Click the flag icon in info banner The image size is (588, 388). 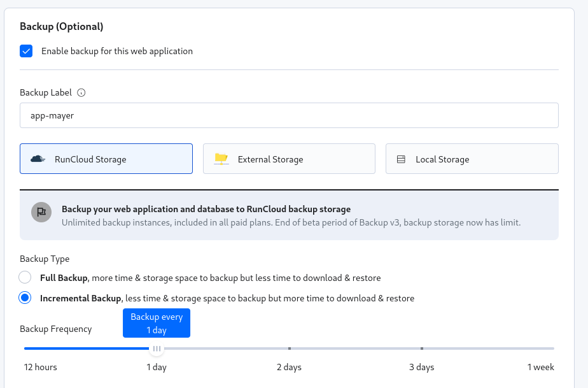41,212
